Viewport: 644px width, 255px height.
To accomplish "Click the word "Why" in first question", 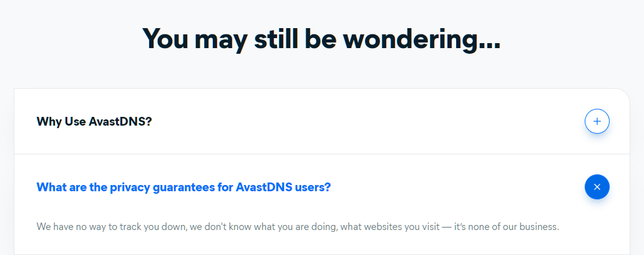I will (x=49, y=121).
